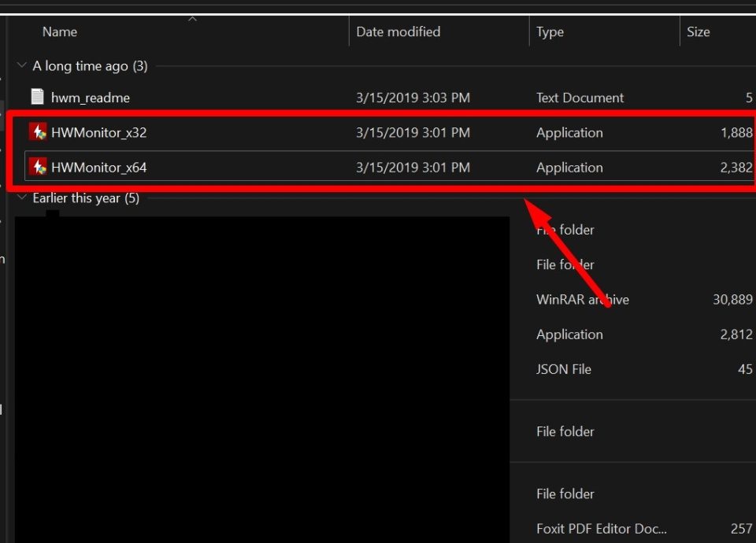Collapse the "A long time ago" group chevron
Image resolution: width=756 pixels, height=543 pixels.
21,66
